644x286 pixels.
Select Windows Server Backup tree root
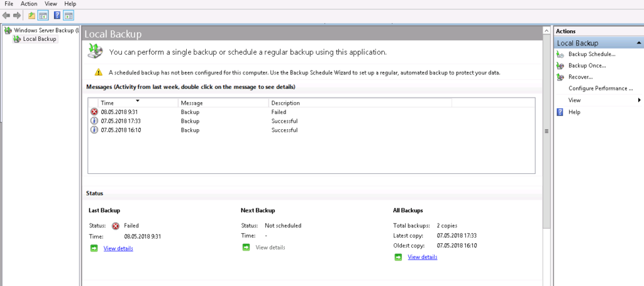pos(45,30)
